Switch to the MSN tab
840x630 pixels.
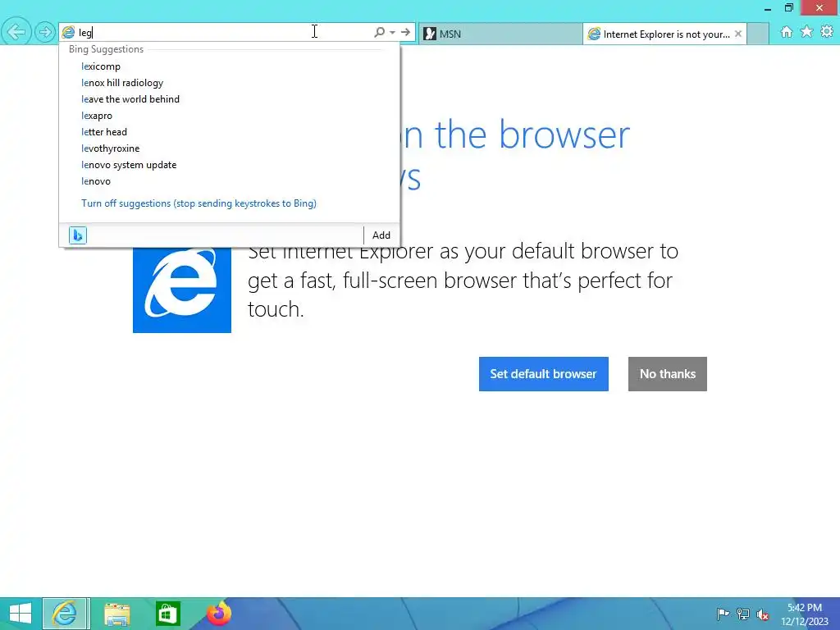(500, 34)
